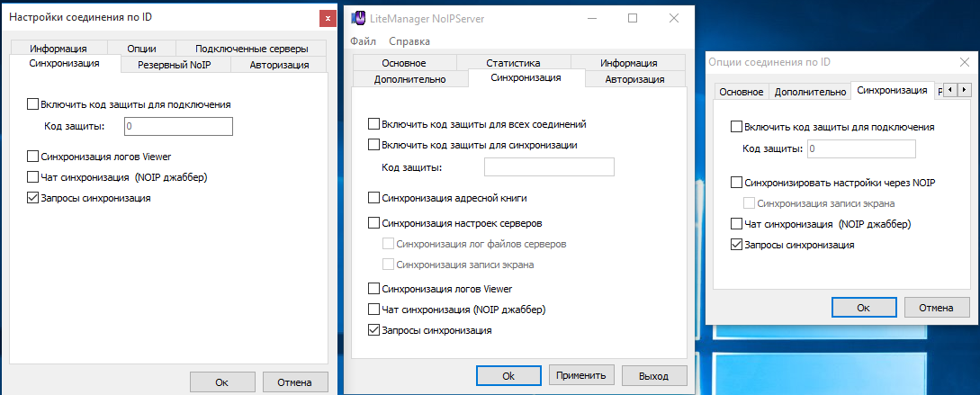
Task: Select Синхронизация tab in Опции соединения window
Action: click(892, 90)
